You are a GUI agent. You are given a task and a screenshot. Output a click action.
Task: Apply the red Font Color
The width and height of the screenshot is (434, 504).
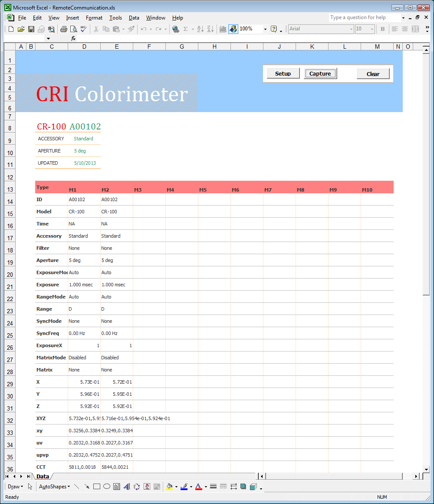(x=199, y=487)
